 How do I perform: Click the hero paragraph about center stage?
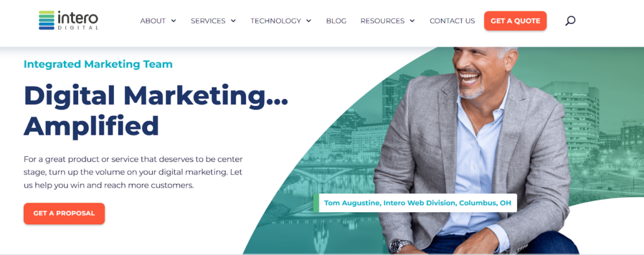[x=133, y=172]
